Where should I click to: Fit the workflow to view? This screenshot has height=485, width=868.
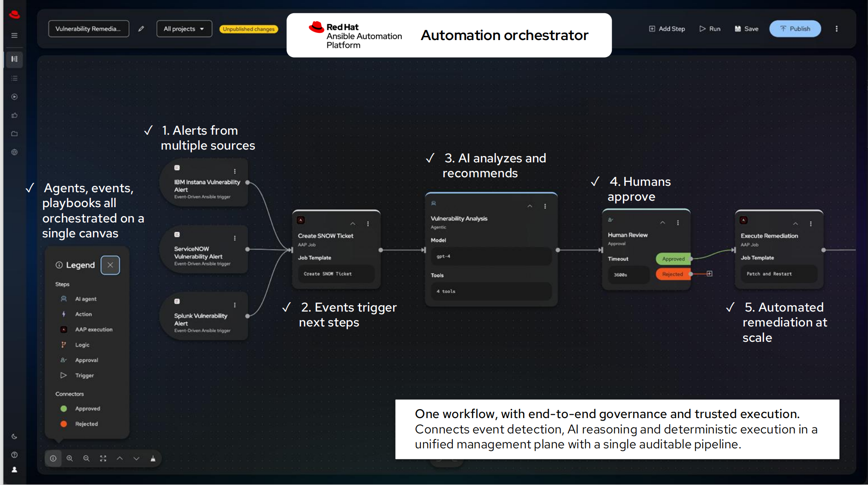[103, 459]
